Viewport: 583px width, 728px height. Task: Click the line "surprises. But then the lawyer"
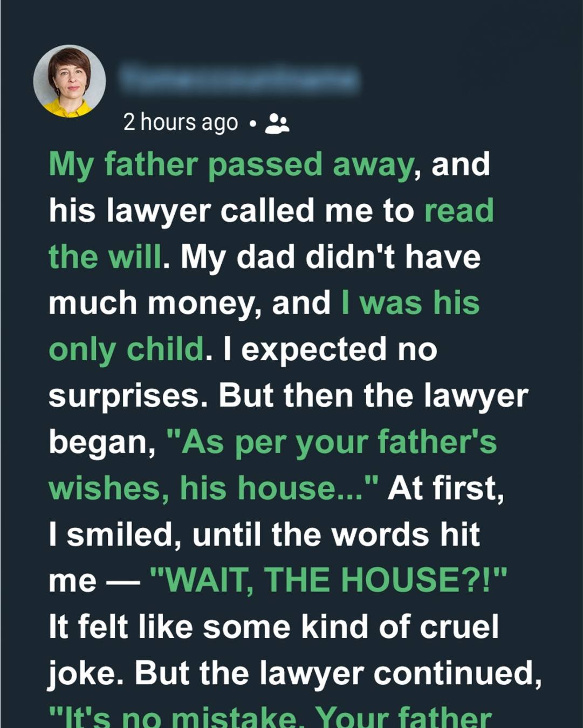288,396
